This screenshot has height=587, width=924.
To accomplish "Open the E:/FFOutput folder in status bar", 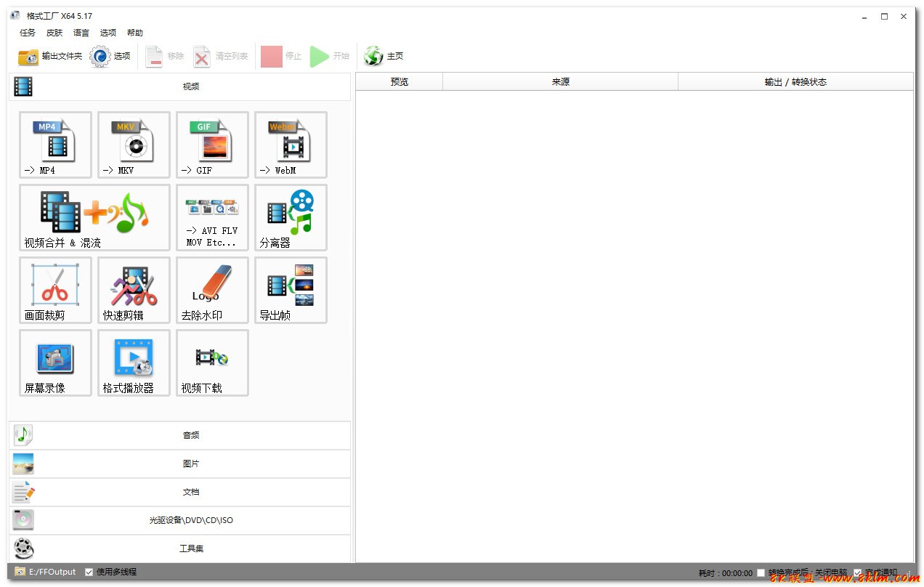I will click(45, 572).
